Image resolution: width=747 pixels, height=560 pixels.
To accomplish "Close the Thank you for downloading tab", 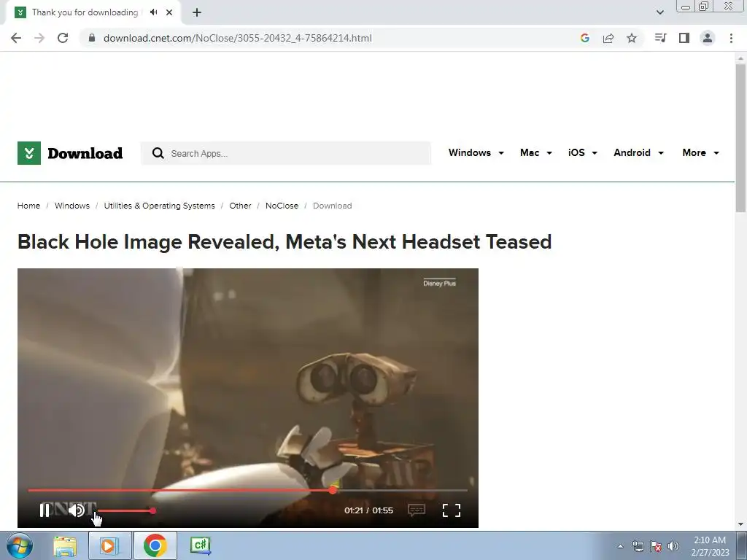I will 169,12.
